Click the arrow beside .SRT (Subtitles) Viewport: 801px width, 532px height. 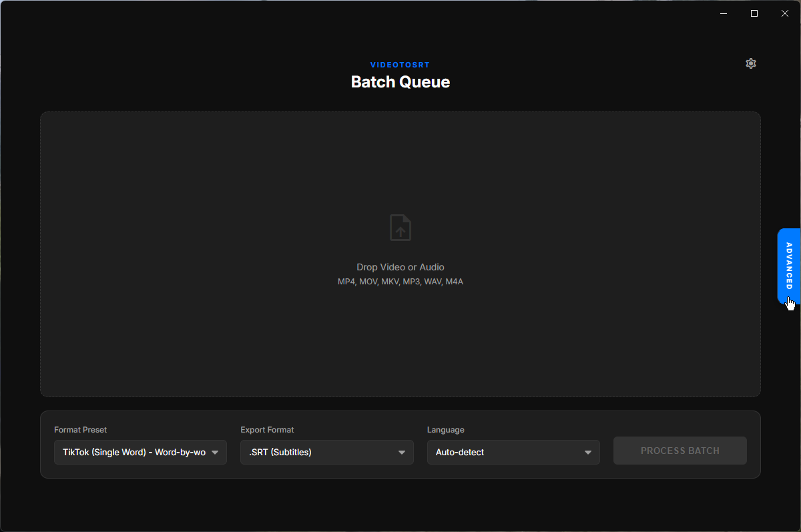[402, 453]
